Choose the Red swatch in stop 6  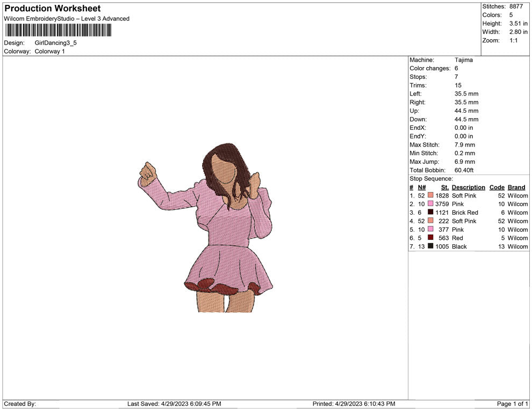point(430,238)
